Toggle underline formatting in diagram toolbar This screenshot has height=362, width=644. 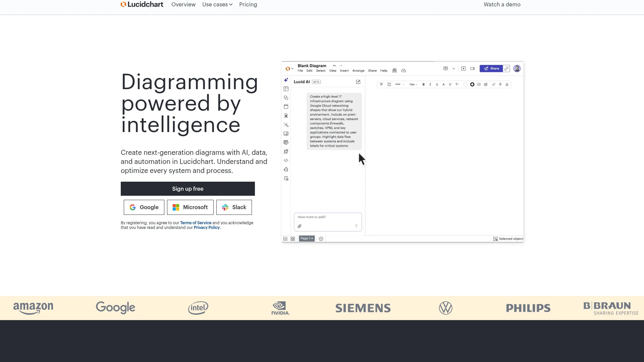click(437, 84)
